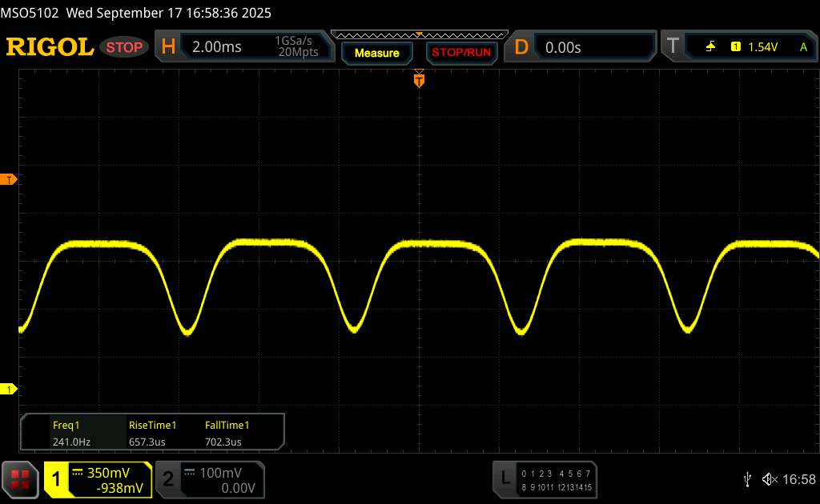Open the Measure menu
The height and width of the screenshot is (504, 820).
click(376, 53)
